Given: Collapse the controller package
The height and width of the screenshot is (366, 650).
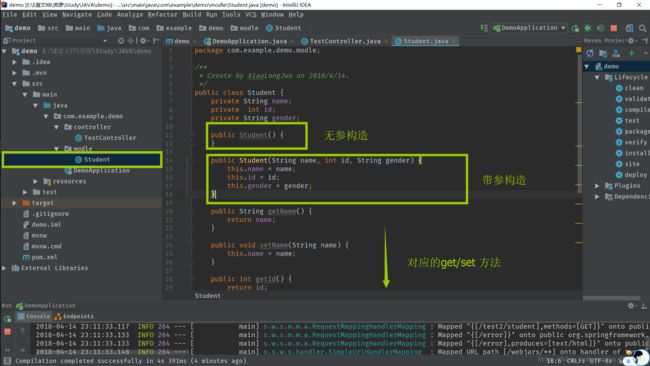Looking at the screenshot, I should [x=56, y=127].
